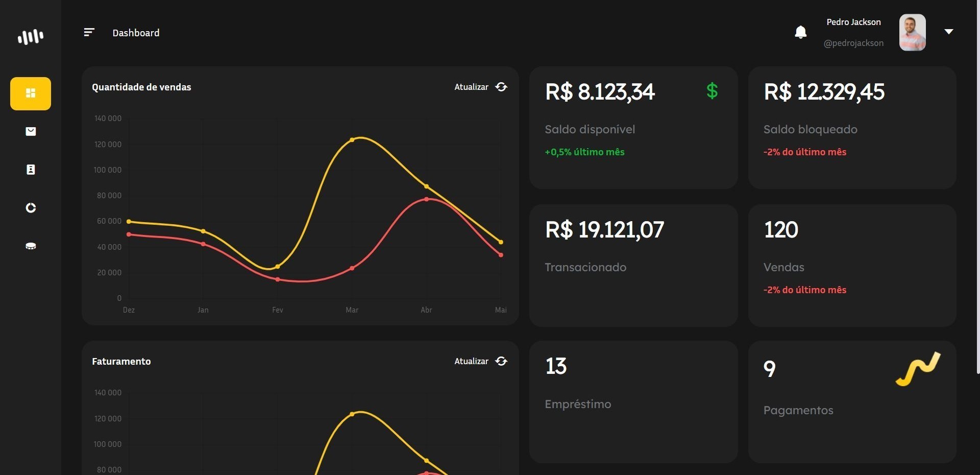
Task: Click the 120 sales number
Action: (x=781, y=230)
